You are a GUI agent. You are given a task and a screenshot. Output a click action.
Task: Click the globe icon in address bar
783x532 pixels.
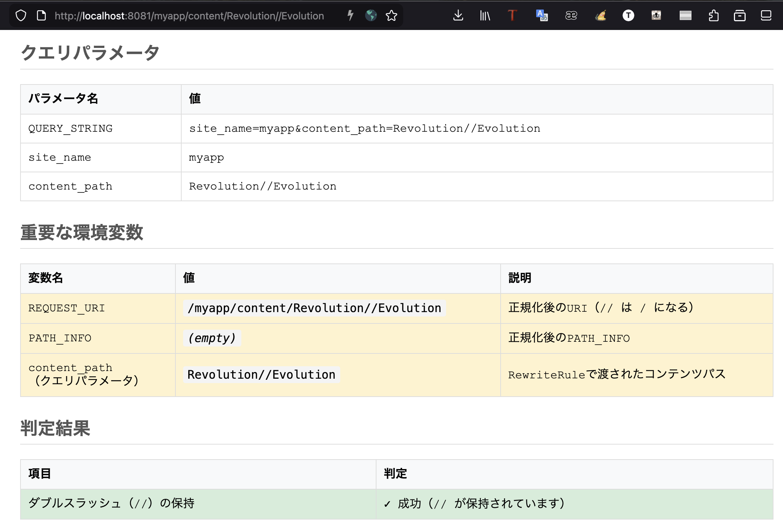(371, 15)
